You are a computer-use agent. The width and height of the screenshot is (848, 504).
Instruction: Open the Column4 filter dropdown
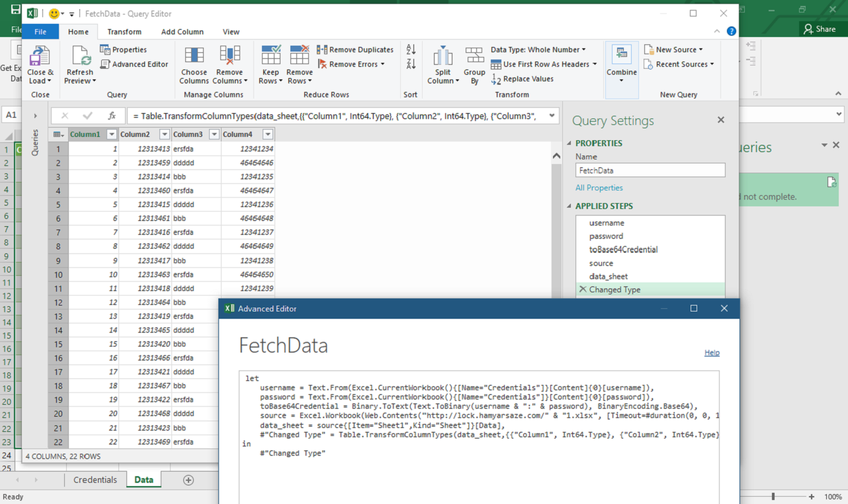[267, 135]
